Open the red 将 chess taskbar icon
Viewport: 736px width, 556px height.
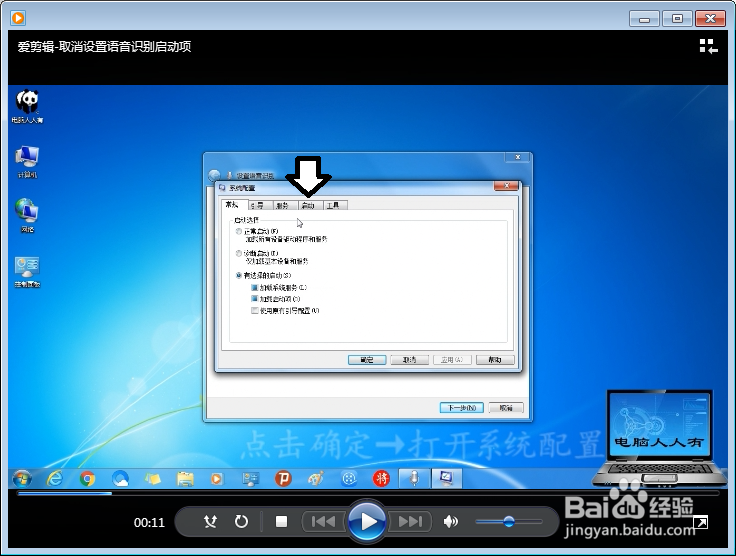[x=381, y=479]
